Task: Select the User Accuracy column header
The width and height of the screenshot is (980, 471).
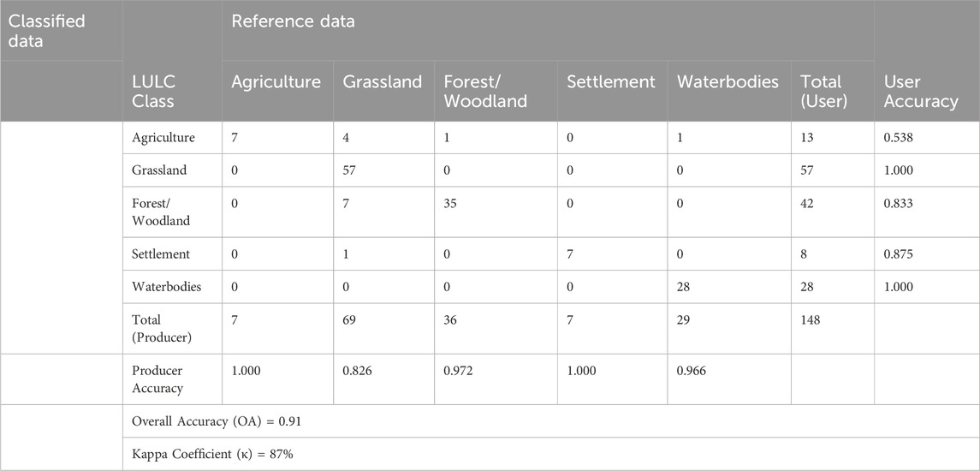Action: coord(927,92)
